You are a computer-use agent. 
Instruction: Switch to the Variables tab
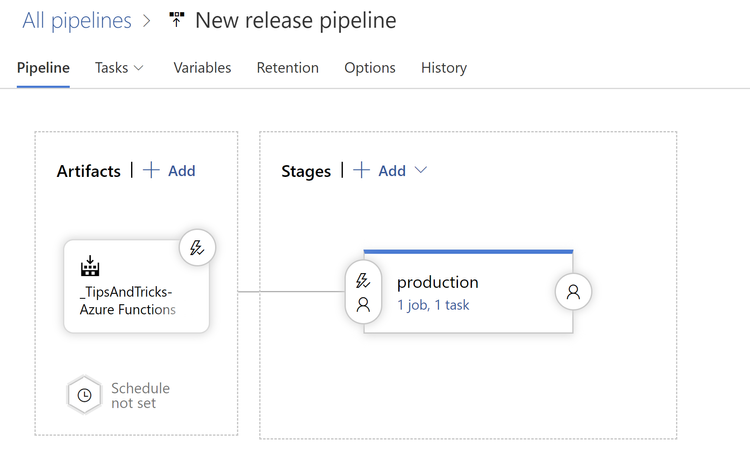(x=202, y=68)
